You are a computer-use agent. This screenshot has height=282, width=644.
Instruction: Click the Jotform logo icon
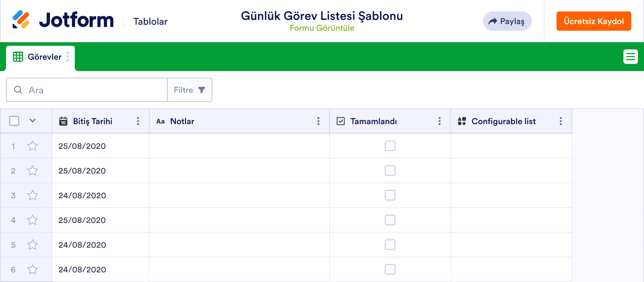point(21,20)
